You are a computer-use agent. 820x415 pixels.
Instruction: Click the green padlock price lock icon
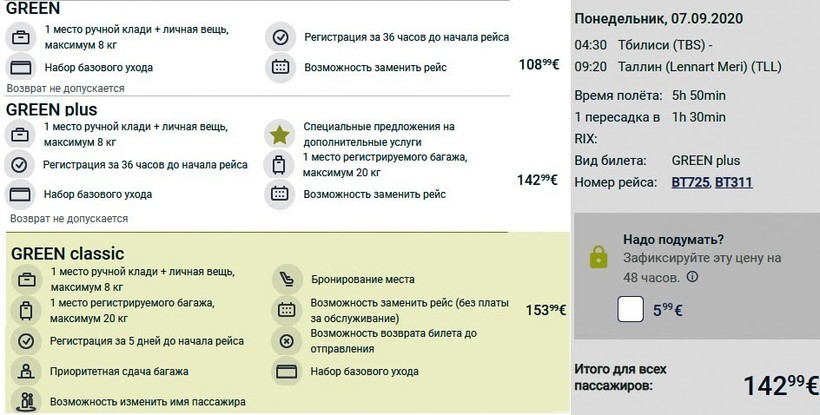click(x=598, y=257)
